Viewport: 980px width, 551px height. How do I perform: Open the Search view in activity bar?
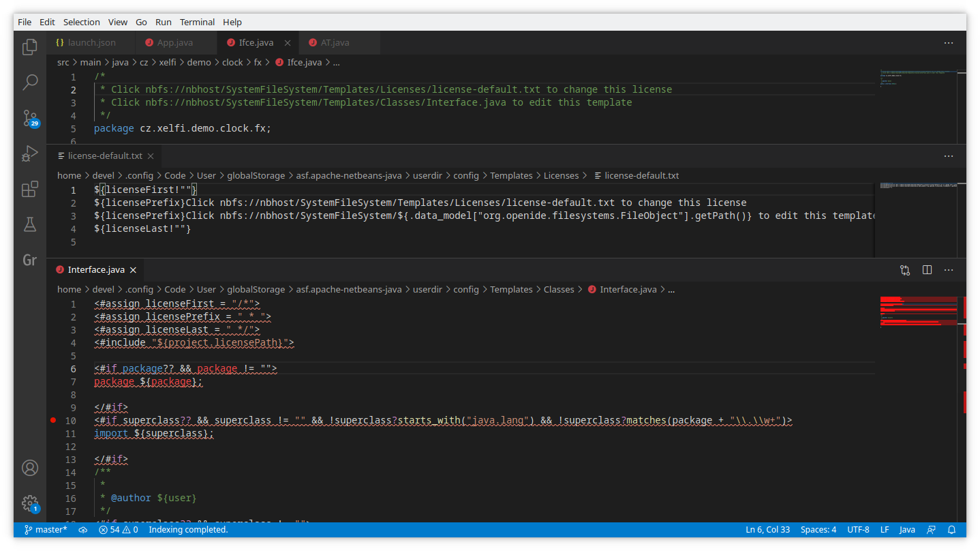[x=30, y=83]
